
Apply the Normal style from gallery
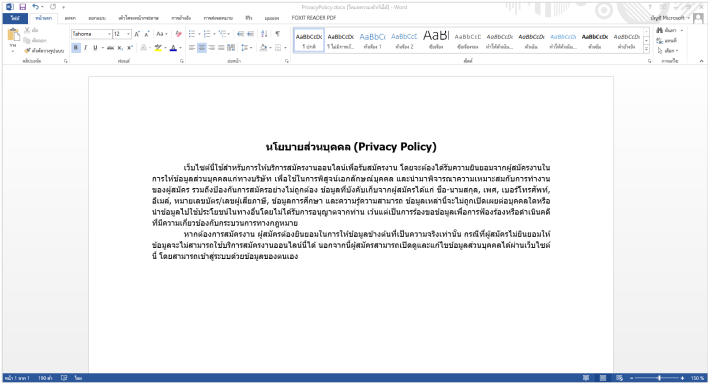[x=309, y=40]
